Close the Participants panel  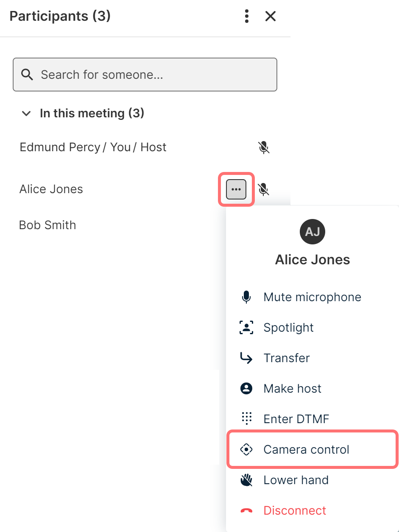pyautogui.click(x=271, y=17)
